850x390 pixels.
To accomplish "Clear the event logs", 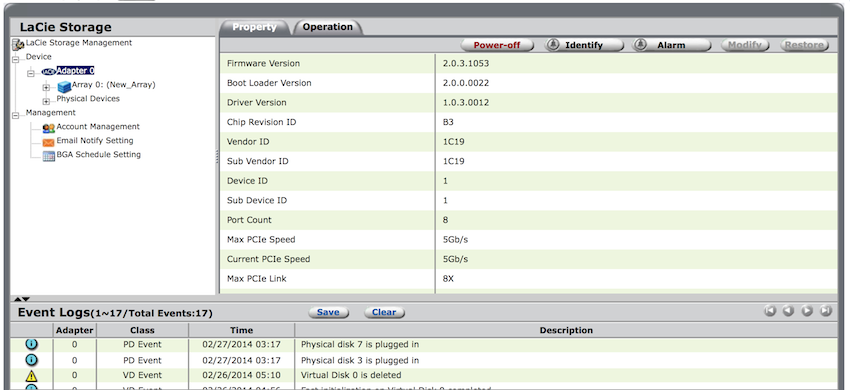I will point(384,312).
